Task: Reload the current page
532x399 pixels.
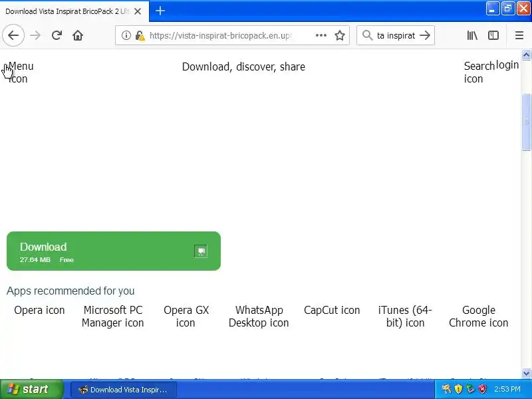Action: point(57,35)
